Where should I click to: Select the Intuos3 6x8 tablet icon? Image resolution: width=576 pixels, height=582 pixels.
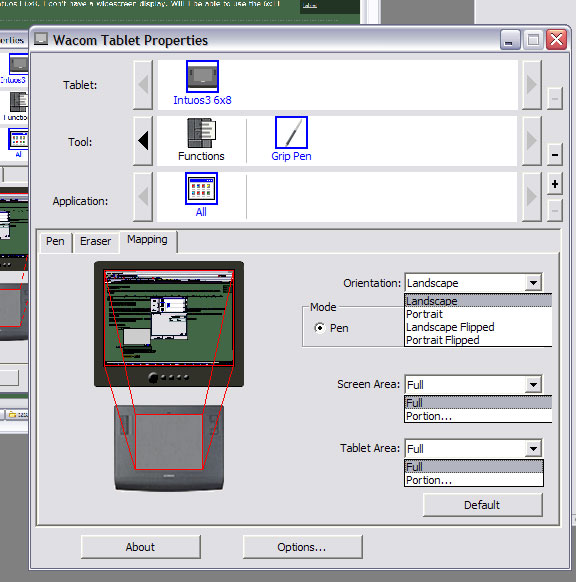(x=202, y=76)
